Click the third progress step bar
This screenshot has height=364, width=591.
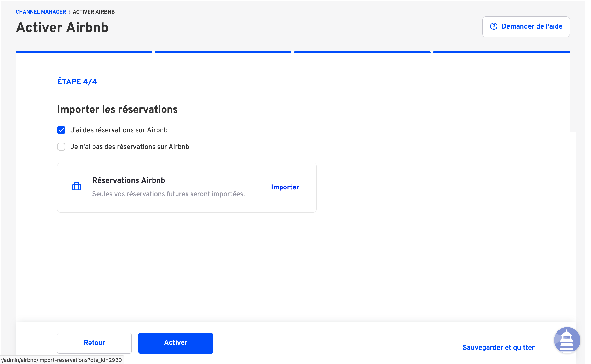point(362,52)
